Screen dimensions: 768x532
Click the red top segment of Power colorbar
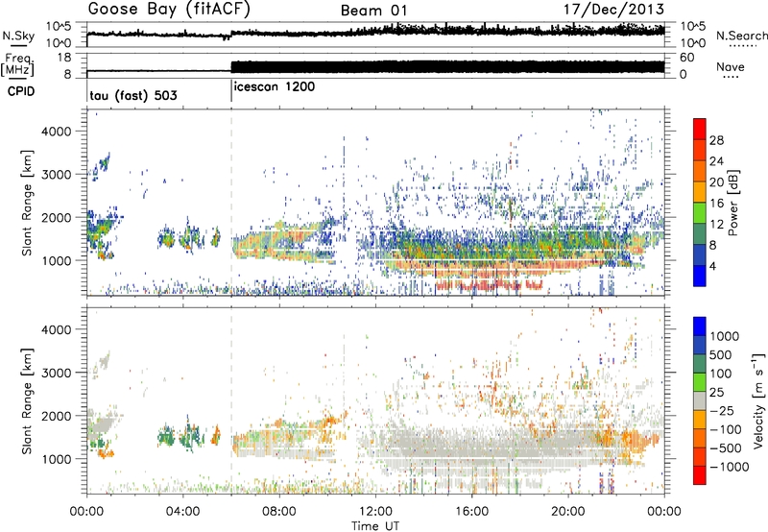point(700,129)
